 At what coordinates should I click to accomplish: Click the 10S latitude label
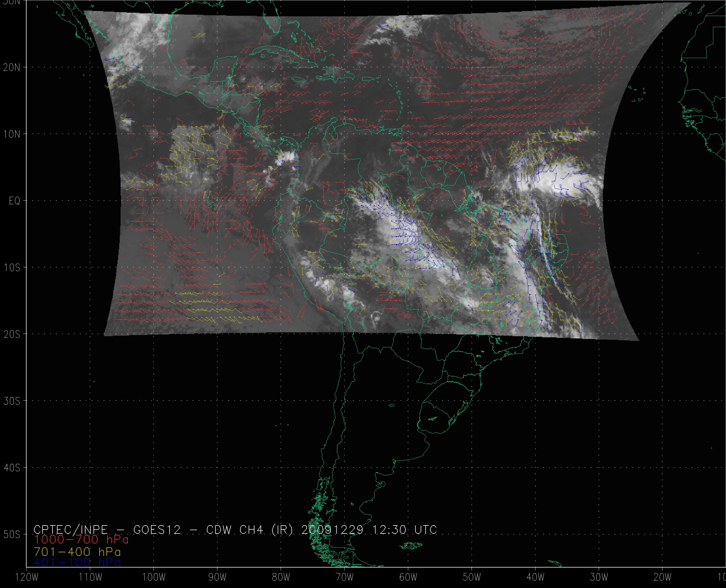pos(12,268)
